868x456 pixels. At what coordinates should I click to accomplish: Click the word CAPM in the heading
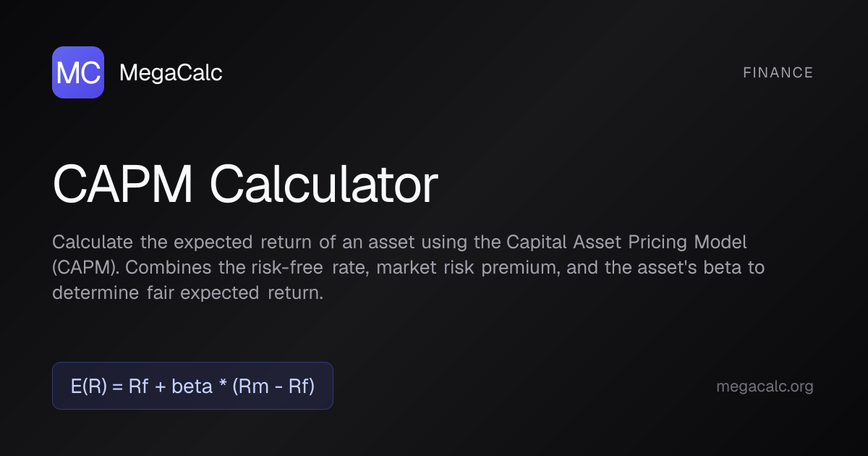coord(123,185)
